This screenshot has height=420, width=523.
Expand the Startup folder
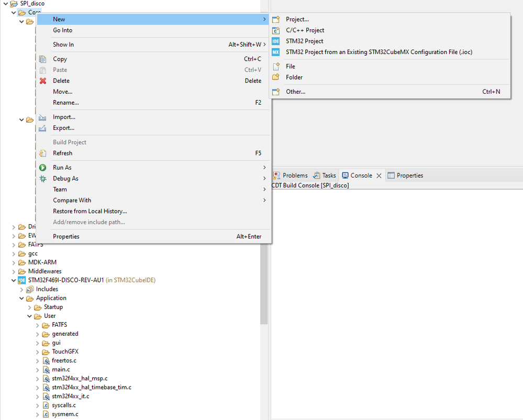(30, 307)
